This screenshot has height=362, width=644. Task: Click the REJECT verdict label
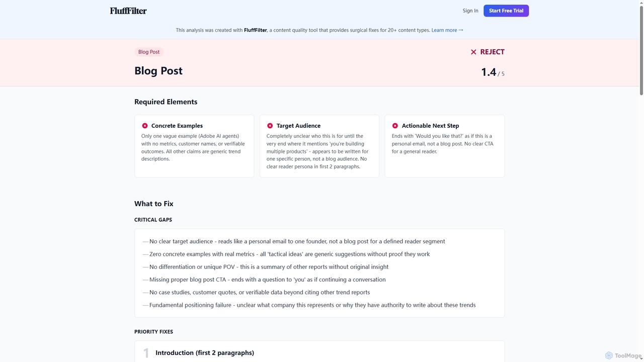click(492, 52)
